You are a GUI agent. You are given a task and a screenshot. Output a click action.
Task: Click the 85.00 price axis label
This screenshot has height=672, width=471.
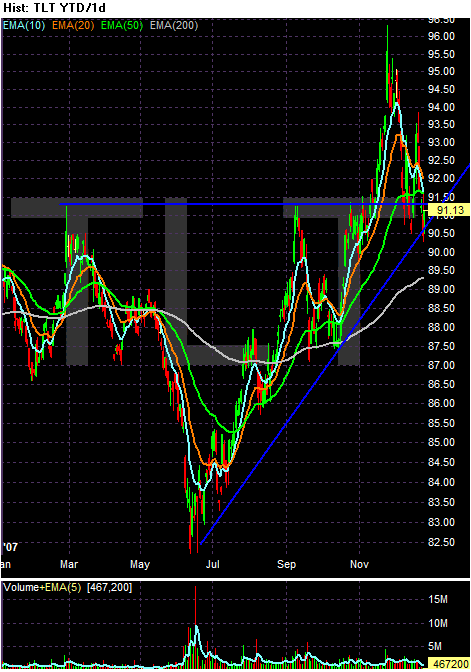(441, 442)
